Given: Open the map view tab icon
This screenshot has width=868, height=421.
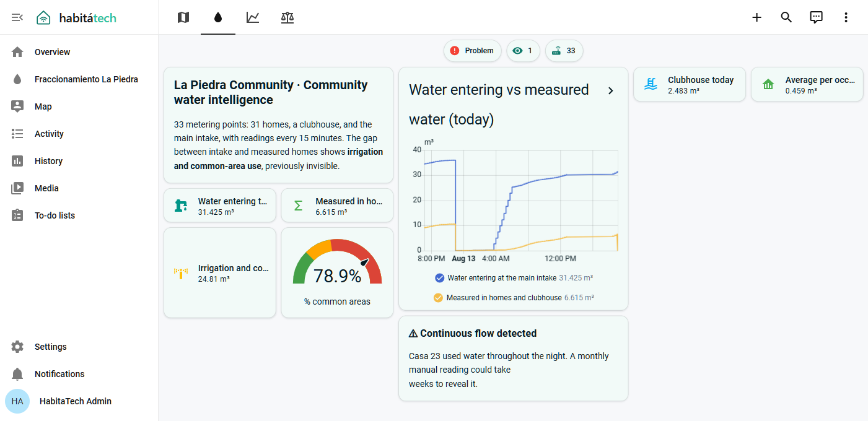Looking at the screenshot, I should (x=183, y=17).
